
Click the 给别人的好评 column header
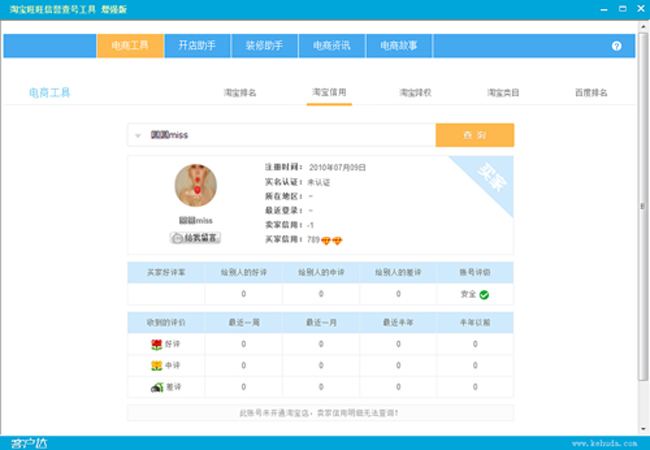244,272
